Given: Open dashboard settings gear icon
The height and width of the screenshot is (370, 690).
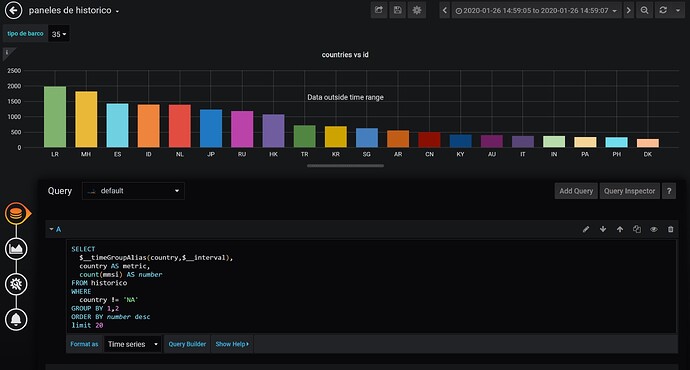Looking at the screenshot, I should 417,10.
